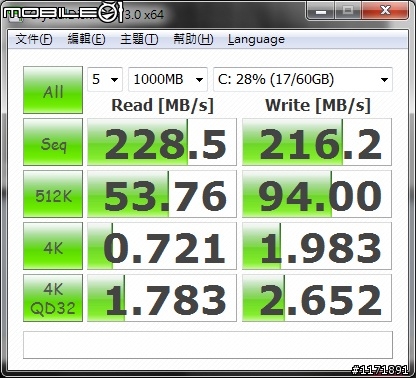Open the test count dropdown showing 5

[x=105, y=79]
